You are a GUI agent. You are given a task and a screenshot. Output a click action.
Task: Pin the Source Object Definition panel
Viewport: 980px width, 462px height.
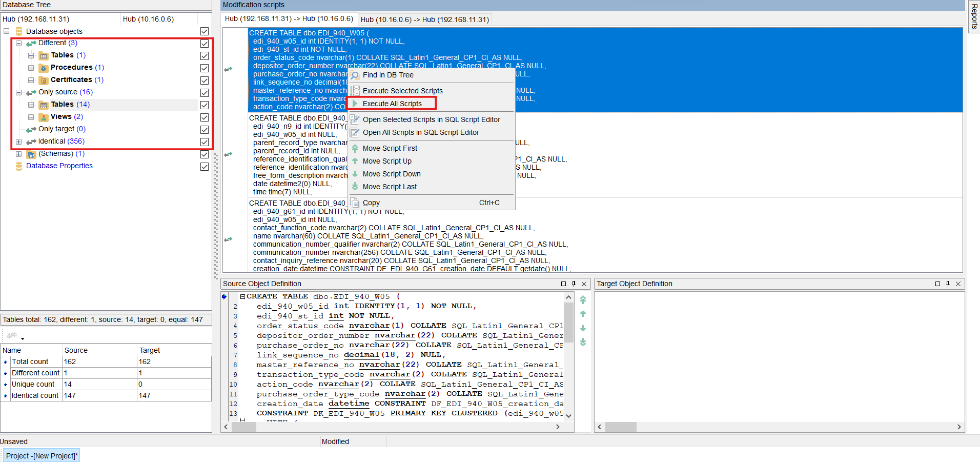574,284
